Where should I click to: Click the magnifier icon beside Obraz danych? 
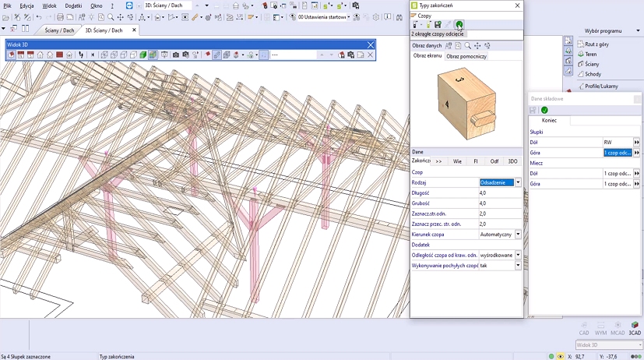pyautogui.click(x=468, y=46)
